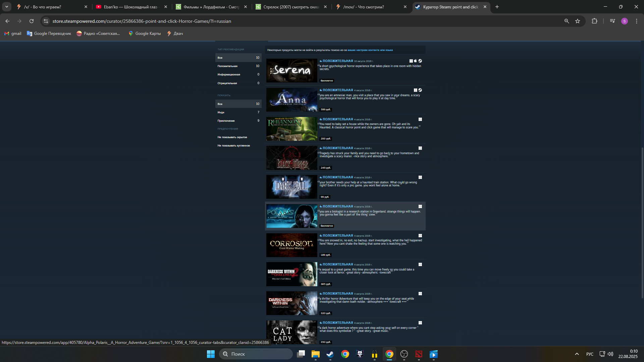Image resolution: width=644 pixels, height=362 pixels.
Task: Click the Chrome bookmark star icon
Action: (x=578, y=21)
